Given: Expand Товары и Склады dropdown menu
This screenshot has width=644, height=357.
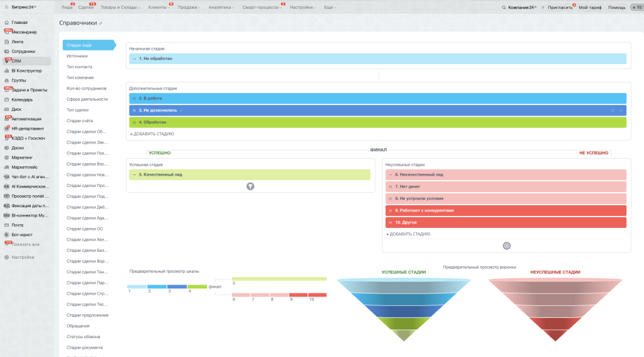Looking at the screenshot, I should click(x=120, y=8).
